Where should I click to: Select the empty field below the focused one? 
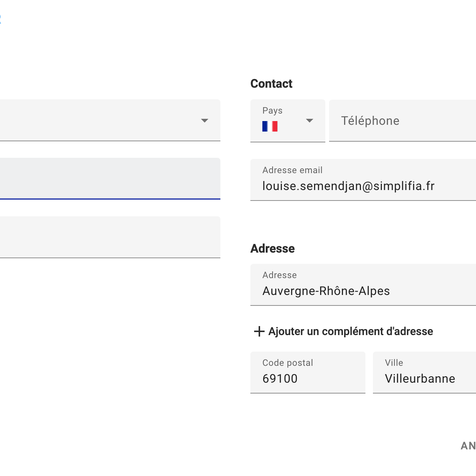(109, 237)
